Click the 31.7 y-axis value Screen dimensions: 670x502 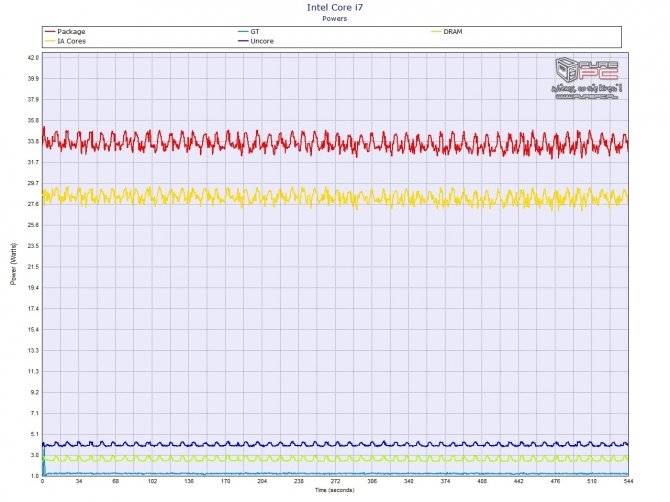point(34,162)
